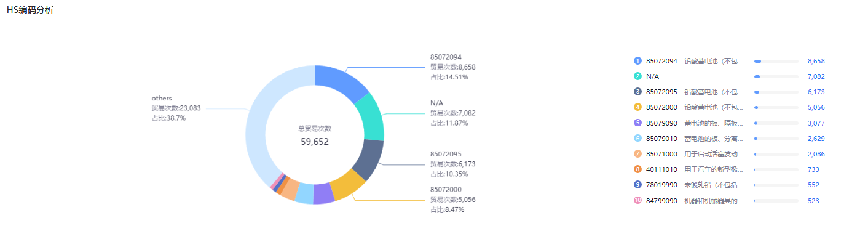This screenshot has height=231, width=868.
Task: Select the purple 85079090 donut segment
Action: (323, 195)
